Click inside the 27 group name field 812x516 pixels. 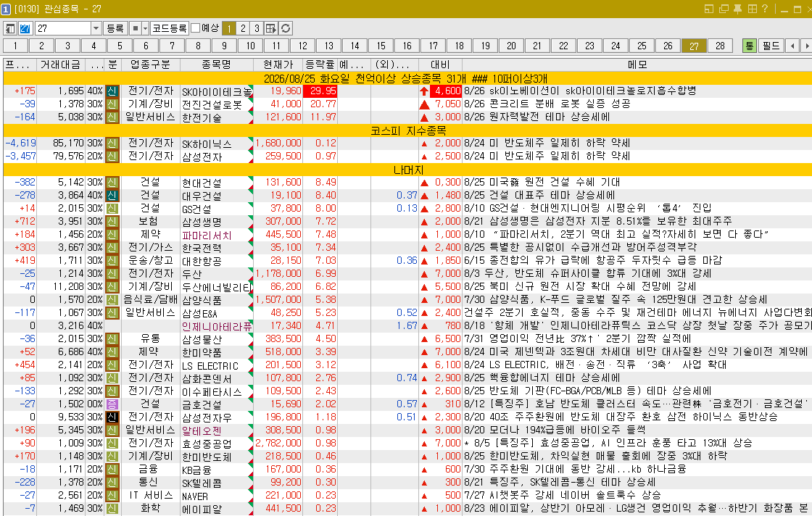pyautogui.click(x=62, y=28)
